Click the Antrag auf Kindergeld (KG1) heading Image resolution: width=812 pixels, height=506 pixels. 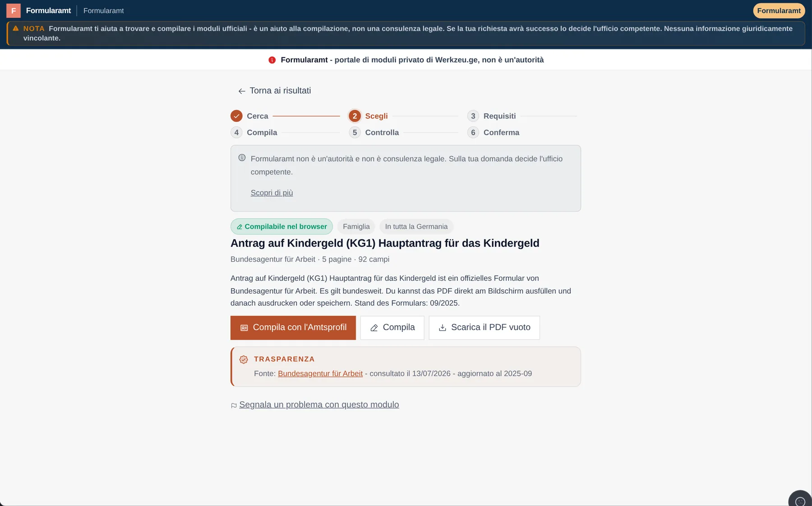coord(385,243)
